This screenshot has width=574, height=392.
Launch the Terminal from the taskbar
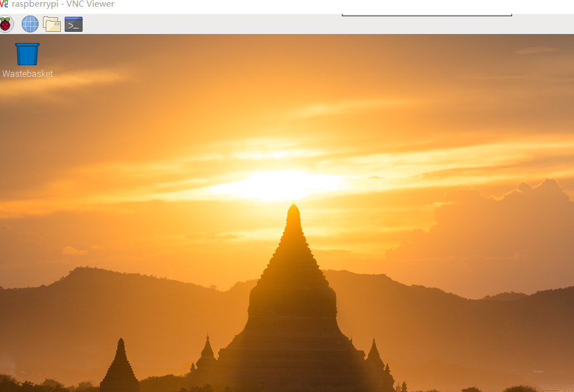tap(74, 24)
